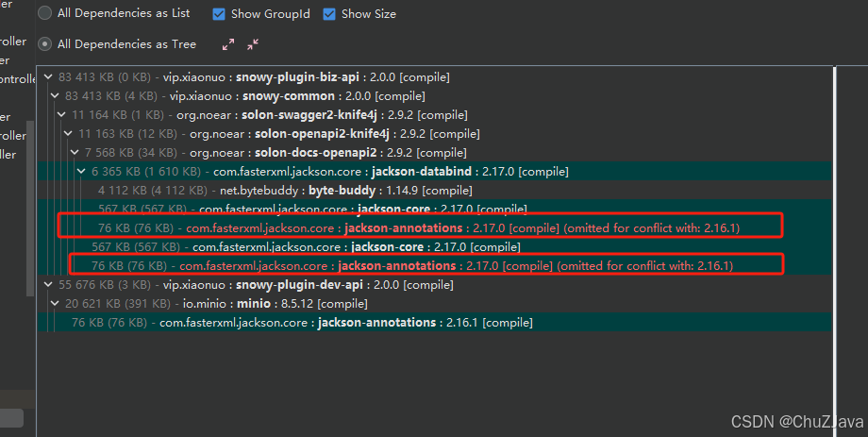868x437 pixels.
Task: Click the 4 112 KB (4 112 KB) size text
Action: 153,190
